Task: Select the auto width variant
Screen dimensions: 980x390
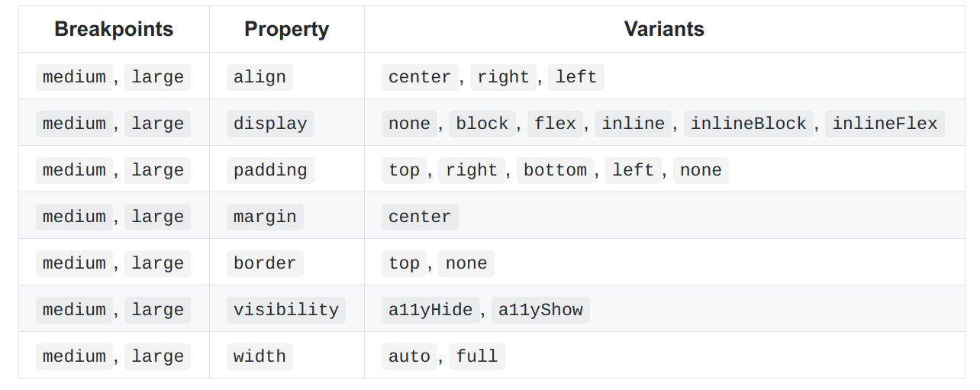Action: (409, 356)
